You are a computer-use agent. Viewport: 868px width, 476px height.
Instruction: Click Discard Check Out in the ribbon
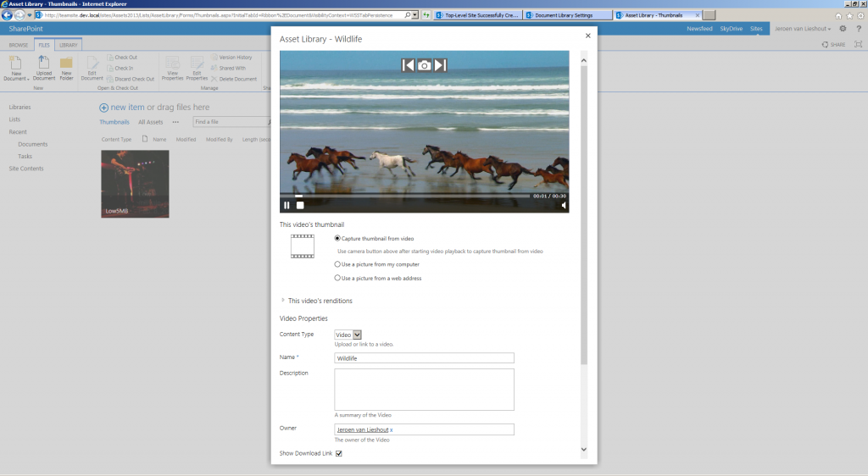coord(131,79)
